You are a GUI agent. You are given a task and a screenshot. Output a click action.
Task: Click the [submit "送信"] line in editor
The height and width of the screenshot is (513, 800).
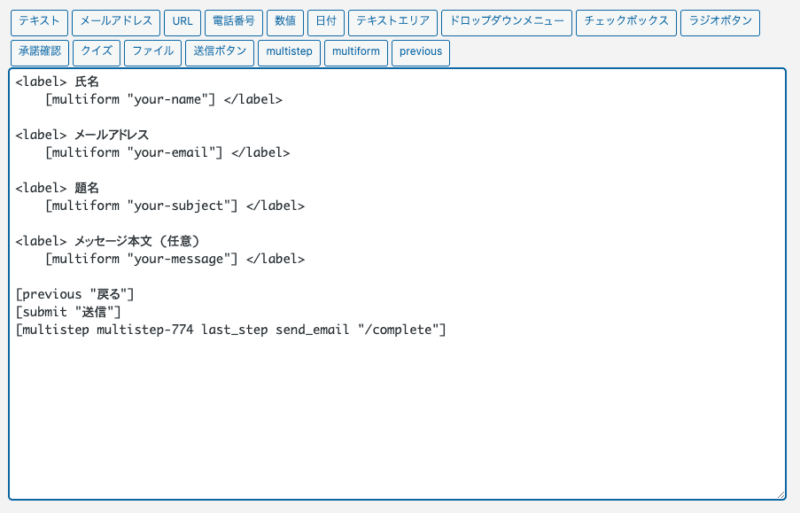(x=70, y=312)
